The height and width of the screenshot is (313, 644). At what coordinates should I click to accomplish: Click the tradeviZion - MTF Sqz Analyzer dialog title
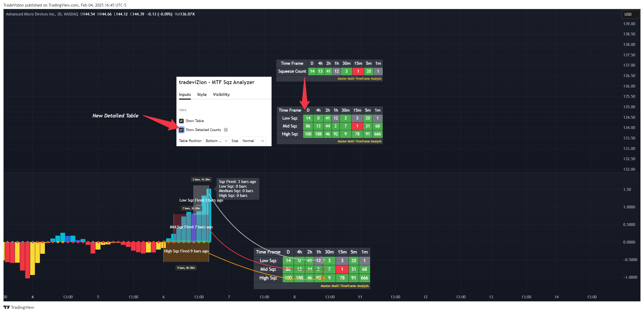[217, 82]
